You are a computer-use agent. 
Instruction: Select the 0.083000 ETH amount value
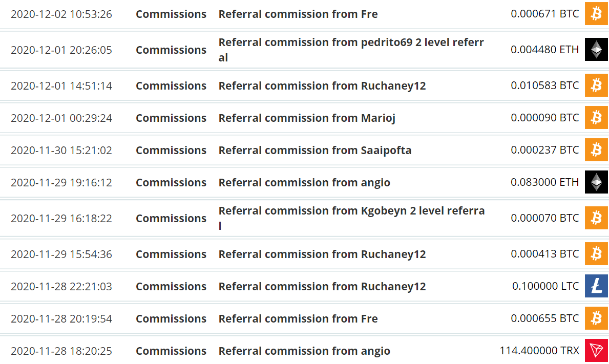point(544,182)
